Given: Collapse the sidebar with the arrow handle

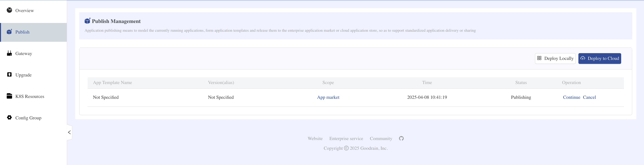Looking at the screenshot, I should click(x=69, y=132).
